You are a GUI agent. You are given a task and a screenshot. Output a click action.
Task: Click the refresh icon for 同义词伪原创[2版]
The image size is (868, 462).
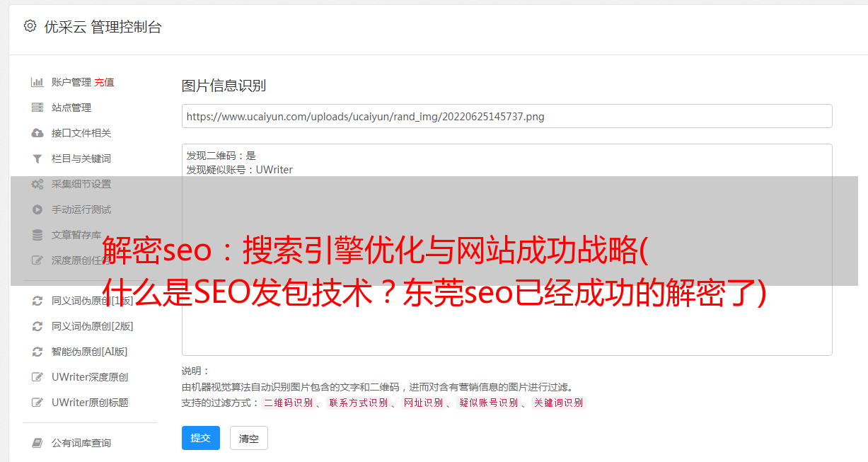[x=37, y=326]
